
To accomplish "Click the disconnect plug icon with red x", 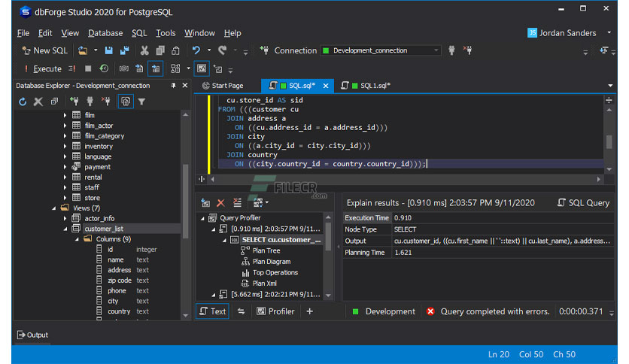I will 468,50.
